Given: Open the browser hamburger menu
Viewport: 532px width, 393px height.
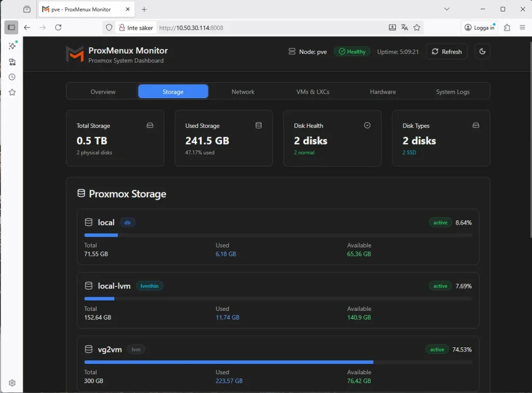Looking at the screenshot, I should coord(523,28).
